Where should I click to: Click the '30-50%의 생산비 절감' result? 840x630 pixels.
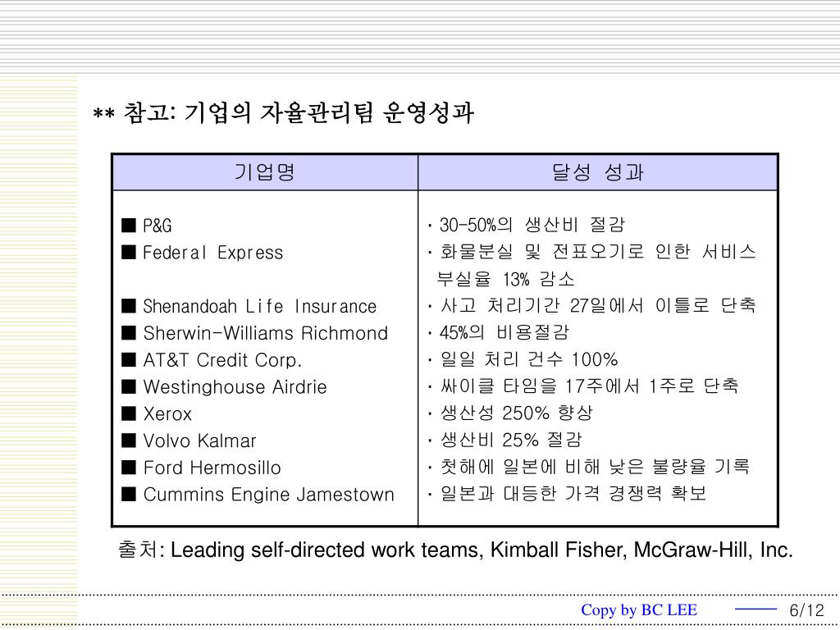532,225
